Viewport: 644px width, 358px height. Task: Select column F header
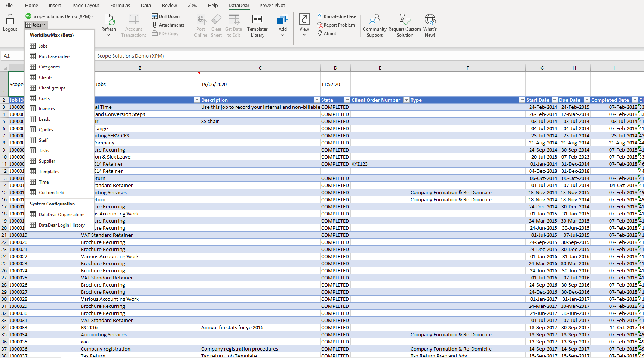click(x=467, y=68)
